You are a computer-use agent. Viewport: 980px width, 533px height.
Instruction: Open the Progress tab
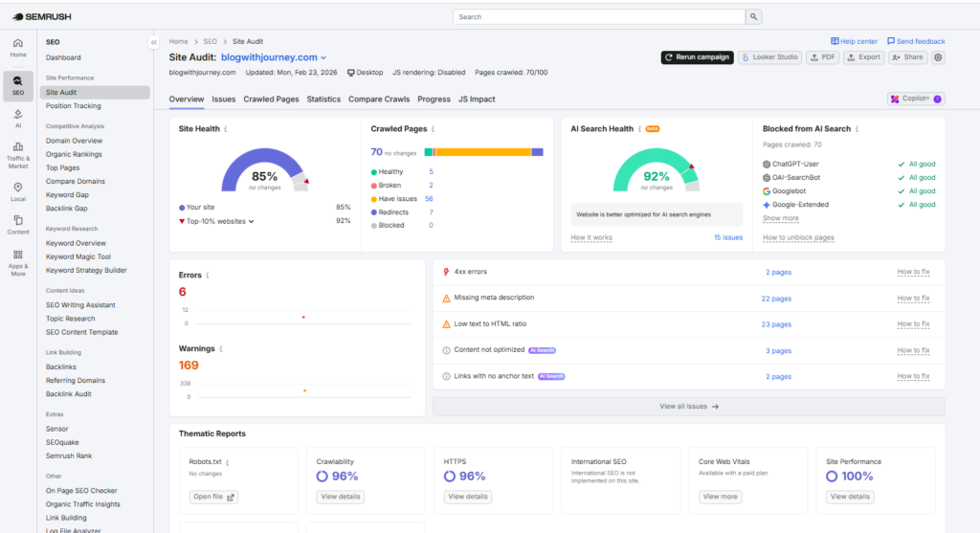434,100
